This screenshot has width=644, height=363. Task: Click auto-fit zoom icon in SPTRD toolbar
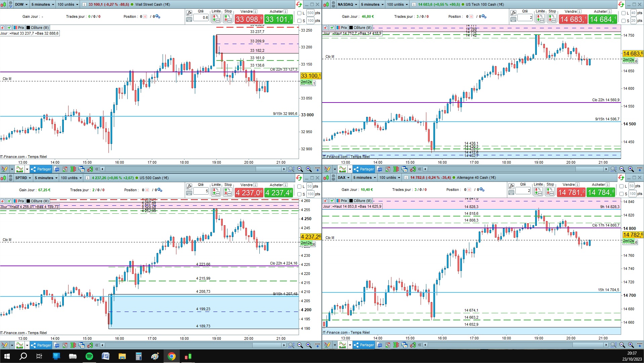pyautogui.click(x=291, y=345)
